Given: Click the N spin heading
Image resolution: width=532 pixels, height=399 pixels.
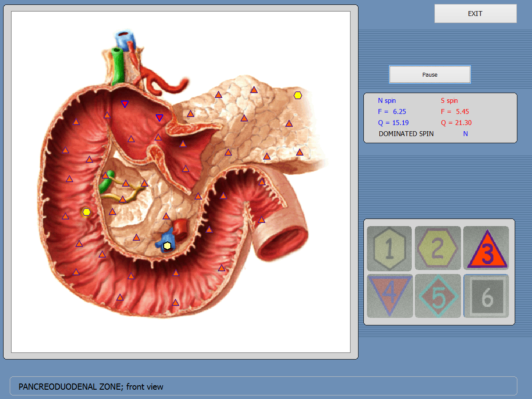Looking at the screenshot, I should click(x=387, y=101).
